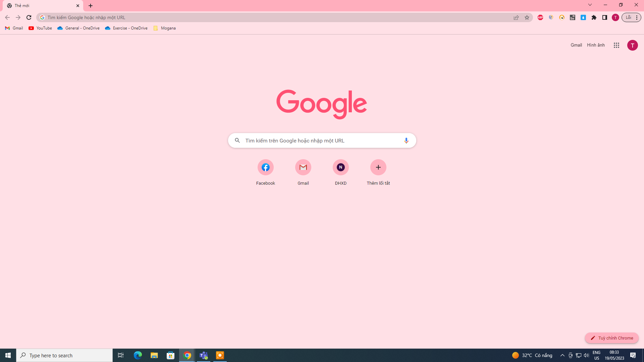Viewport: 644px width, 362px height.
Task: Click the AdBlock Plus extension icon
Action: pos(540,17)
